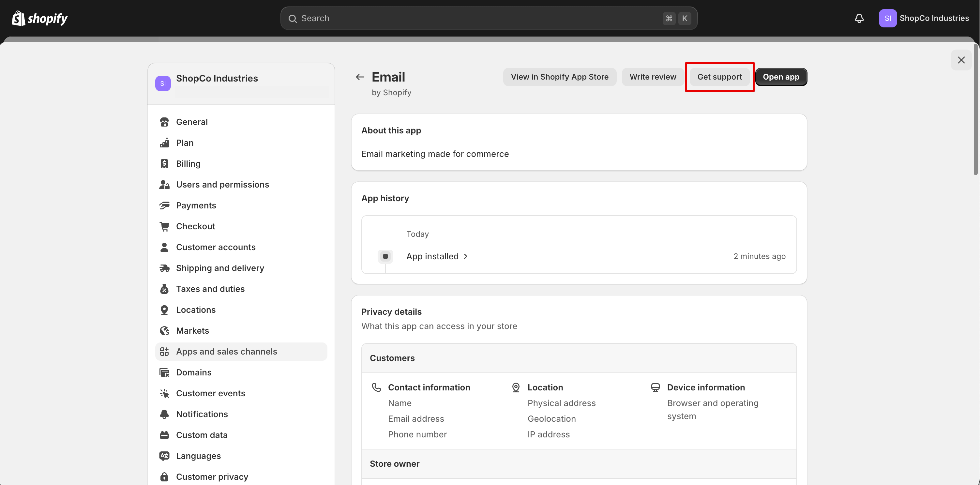Screen dimensions: 980x485
Task: Close the settings panel with X
Action: pyautogui.click(x=961, y=60)
